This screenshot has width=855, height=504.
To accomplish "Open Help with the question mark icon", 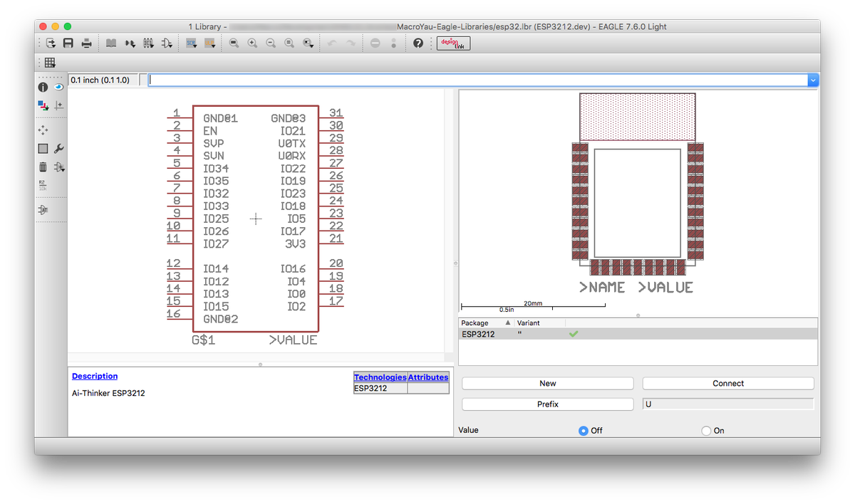I will 418,43.
